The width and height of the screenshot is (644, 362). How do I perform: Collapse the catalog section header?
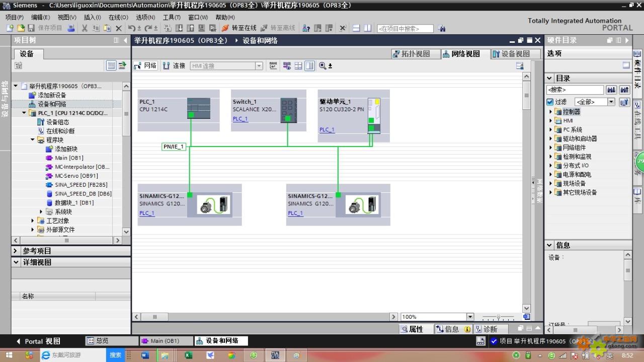[550, 78]
